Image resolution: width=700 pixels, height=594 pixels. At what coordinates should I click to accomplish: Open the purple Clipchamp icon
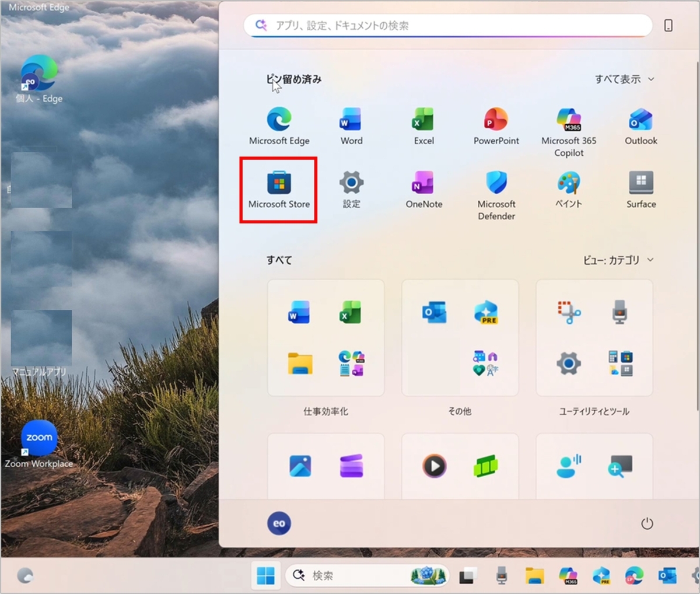(x=351, y=466)
